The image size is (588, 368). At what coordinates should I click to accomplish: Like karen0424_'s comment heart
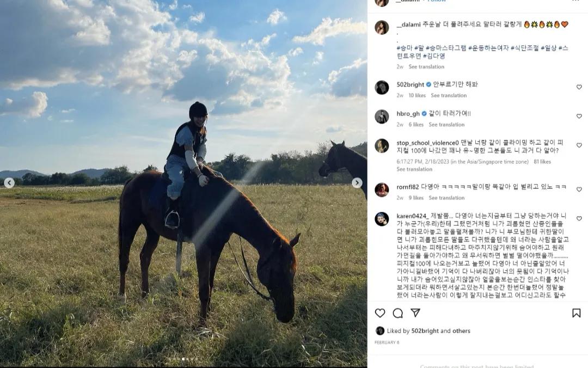tap(579, 218)
